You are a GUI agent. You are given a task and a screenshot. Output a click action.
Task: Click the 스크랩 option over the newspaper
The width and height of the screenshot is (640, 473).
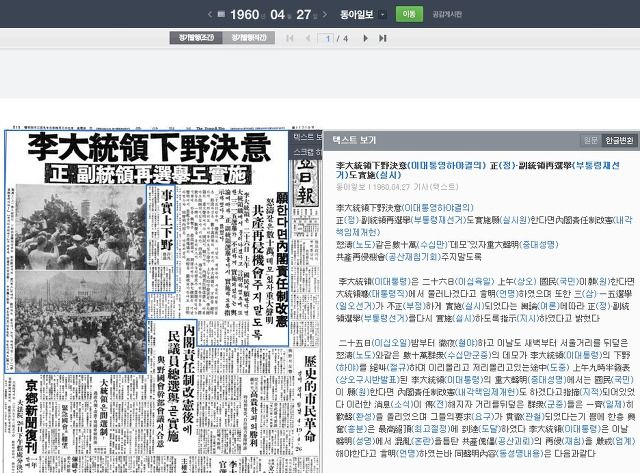[x=307, y=152]
